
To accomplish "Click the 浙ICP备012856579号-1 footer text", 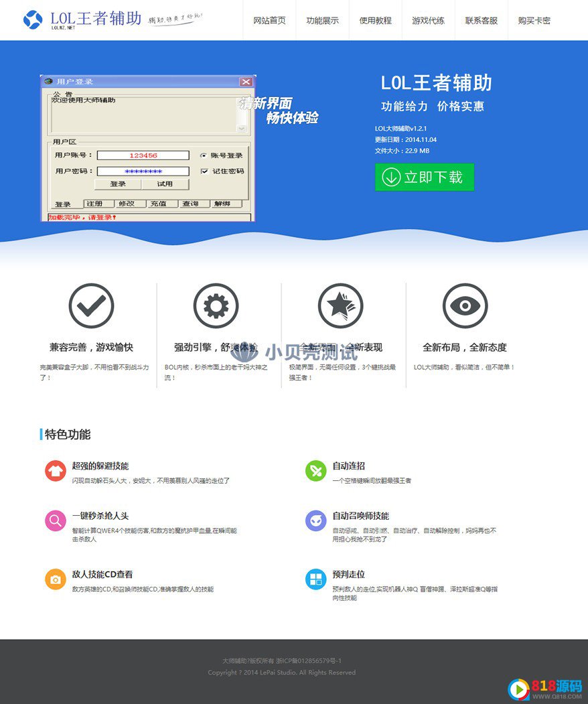I will click(x=309, y=661).
